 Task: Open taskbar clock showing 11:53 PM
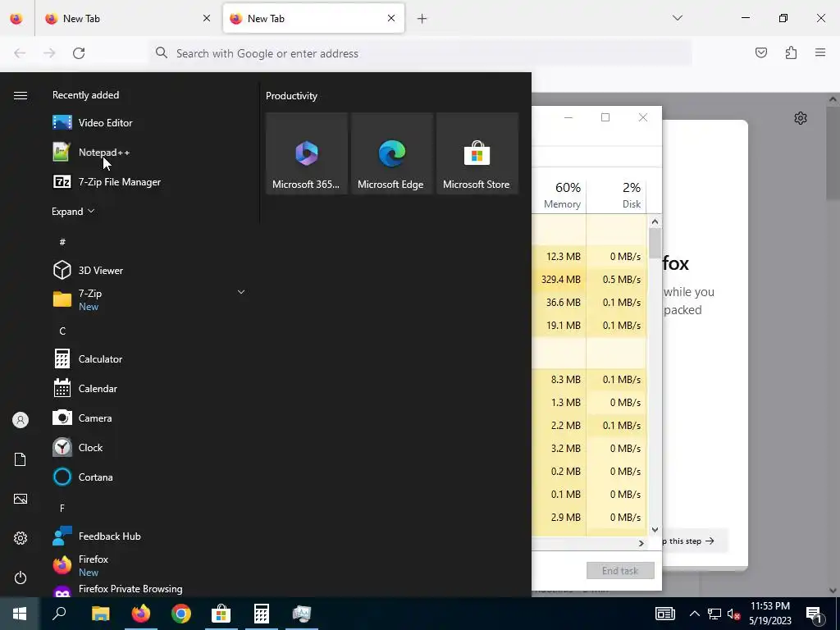pyautogui.click(x=769, y=614)
